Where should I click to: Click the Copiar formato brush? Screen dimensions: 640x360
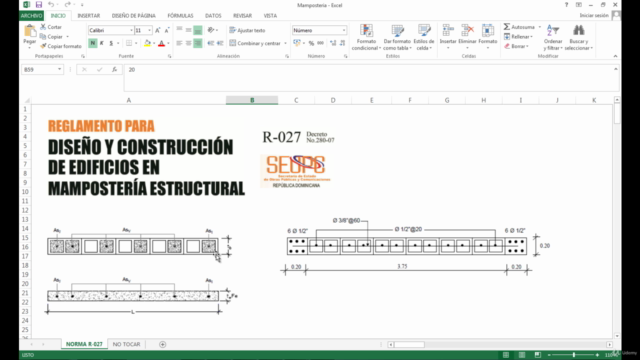point(61,46)
